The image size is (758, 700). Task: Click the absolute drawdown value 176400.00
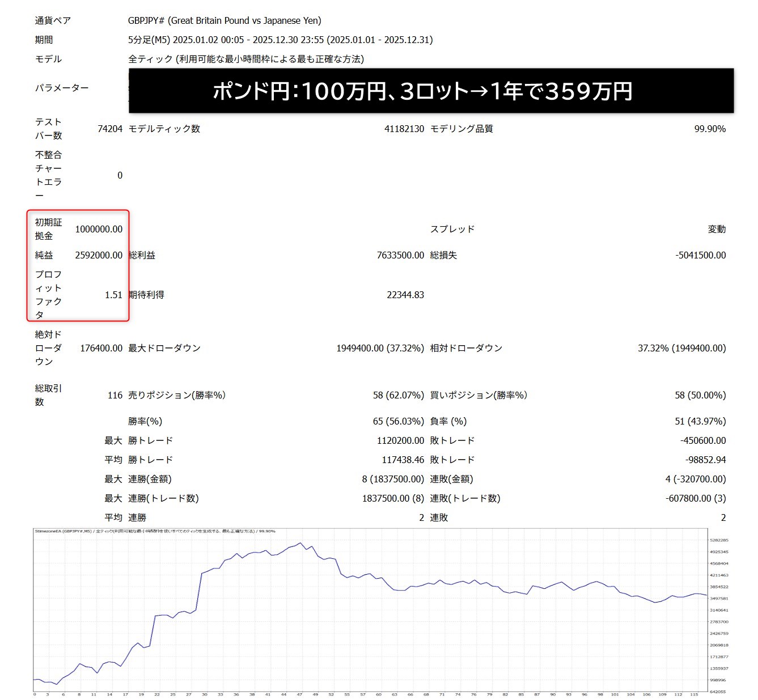tap(101, 348)
